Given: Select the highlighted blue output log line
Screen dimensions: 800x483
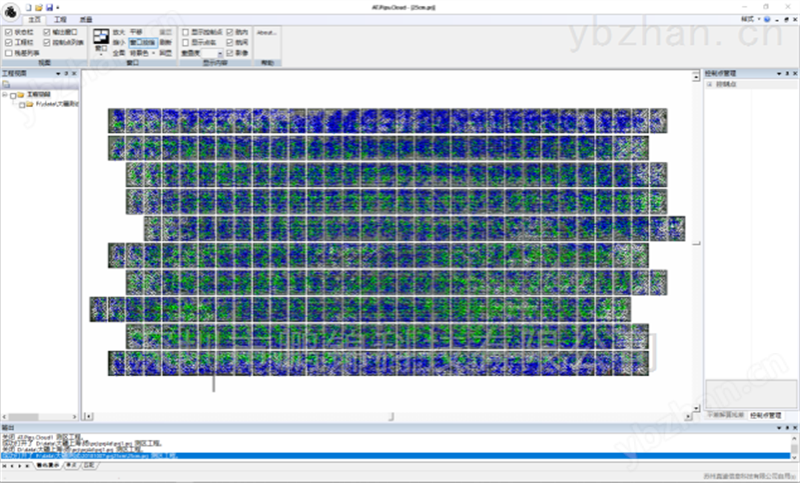Looking at the screenshot, I should point(396,455).
